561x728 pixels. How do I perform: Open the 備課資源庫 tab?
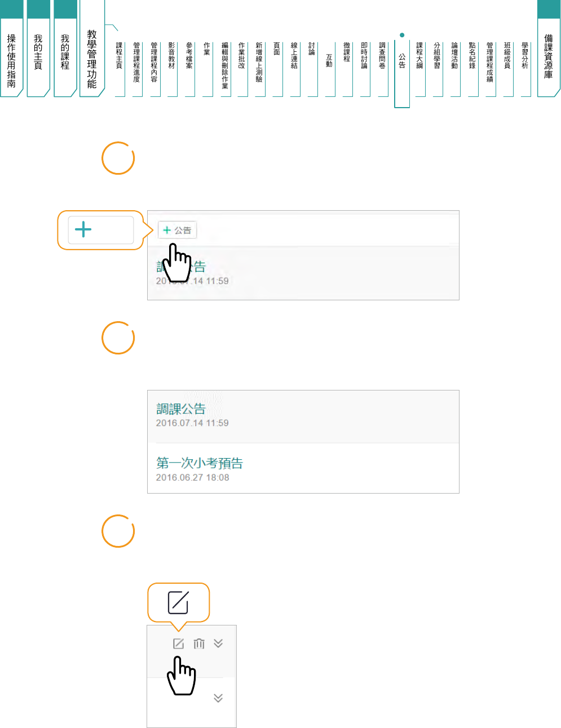(549, 56)
